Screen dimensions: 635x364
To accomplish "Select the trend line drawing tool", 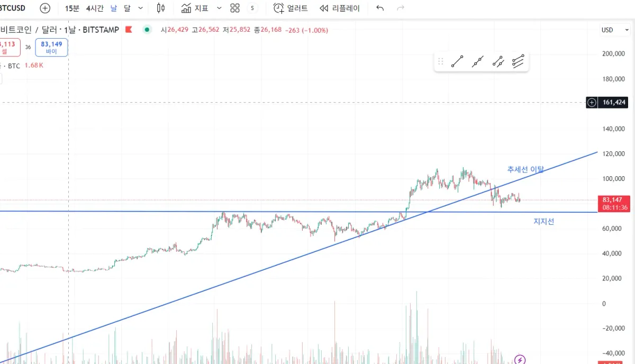I will pos(457,62).
